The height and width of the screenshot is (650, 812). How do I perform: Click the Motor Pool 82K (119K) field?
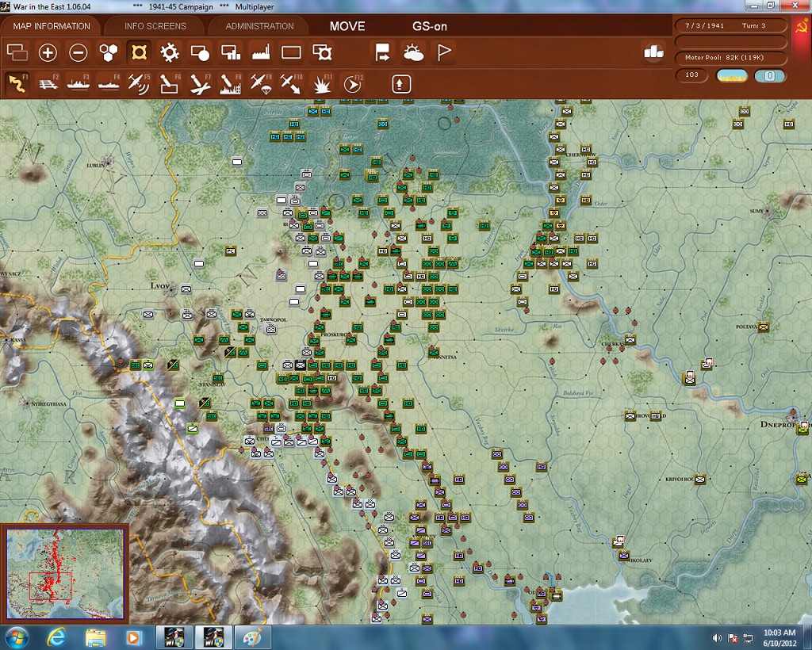[x=730, y=57]
